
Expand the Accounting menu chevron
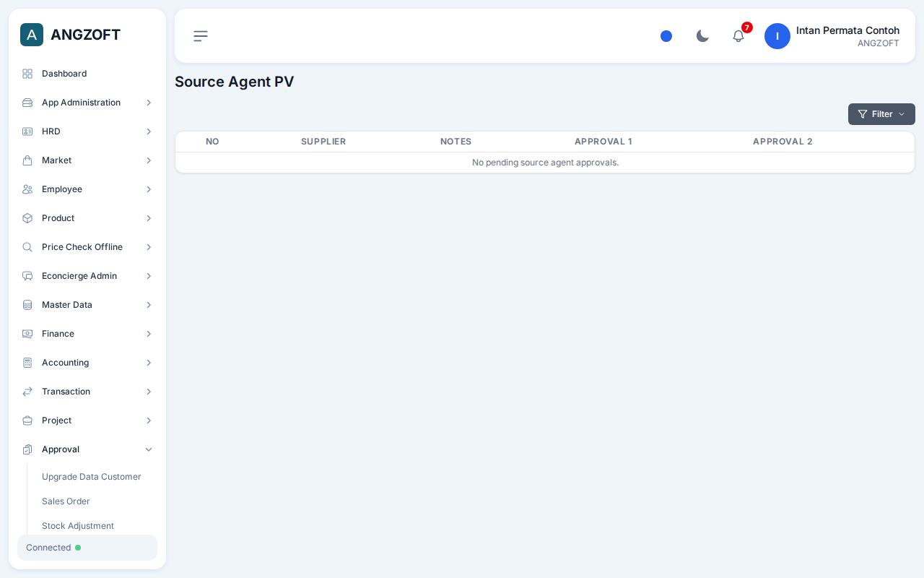(x=149, y=363)
